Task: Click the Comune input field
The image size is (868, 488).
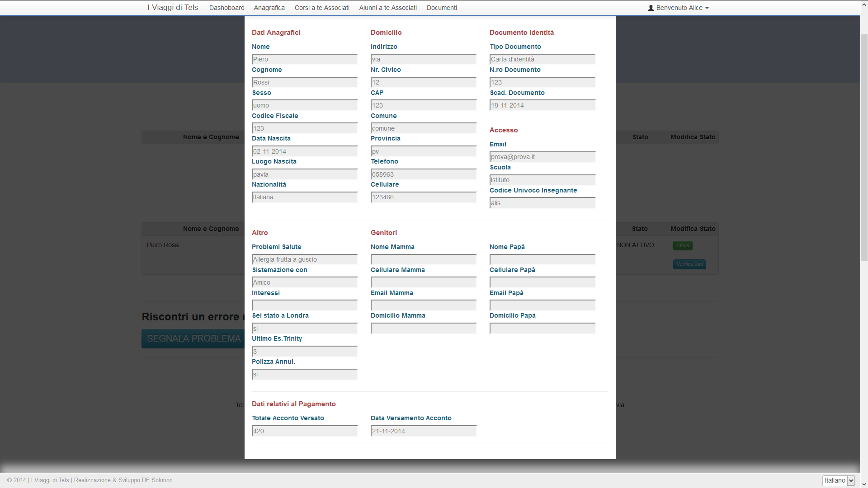Action: (x=423, y=128)
